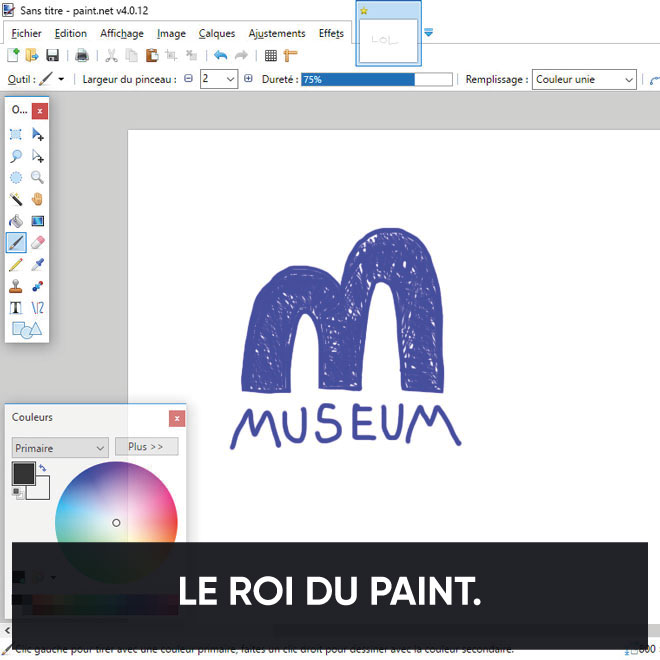Screen dimensions: 660x660
Task: Click the Paste clipboard icon
Action: tap(152, 55)
